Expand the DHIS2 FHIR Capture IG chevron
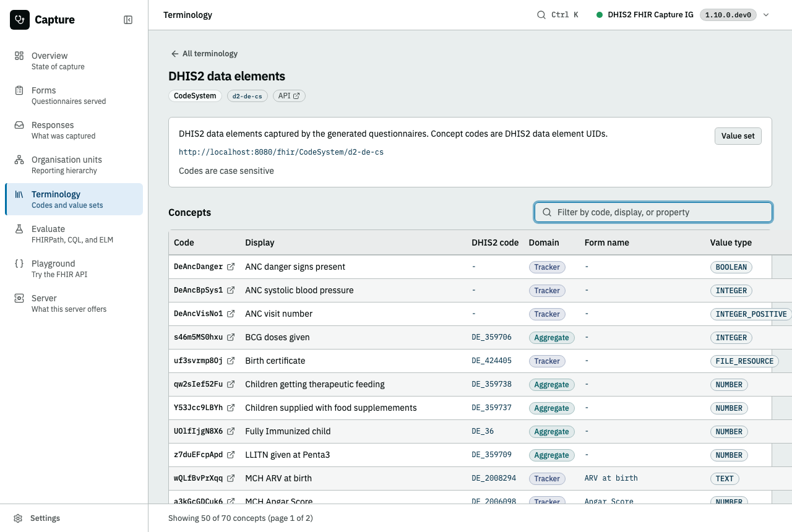 [x=766, y=15]
